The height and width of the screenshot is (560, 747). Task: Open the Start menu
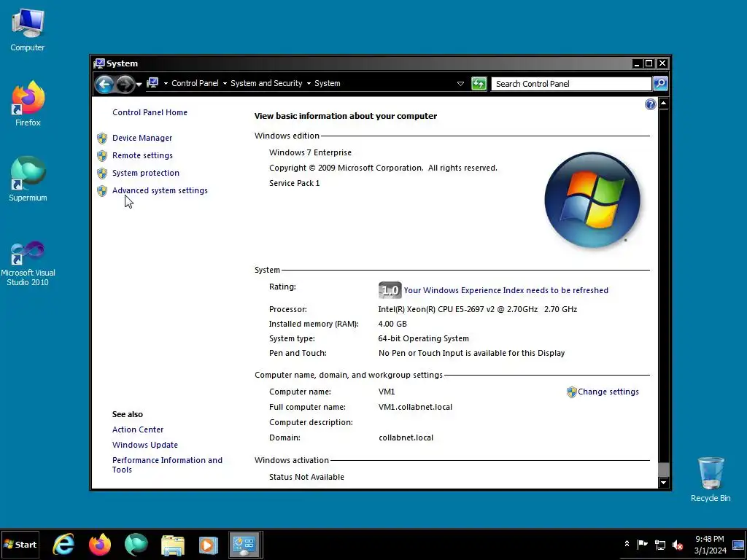(x=20, y=544)
